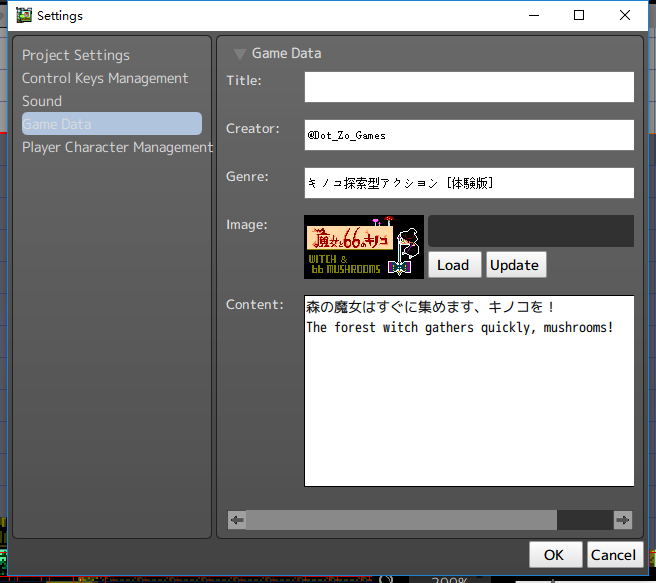This screenshot has height=583, width=656.
Task: Maximize the Settings window
Action: [579, 15]
